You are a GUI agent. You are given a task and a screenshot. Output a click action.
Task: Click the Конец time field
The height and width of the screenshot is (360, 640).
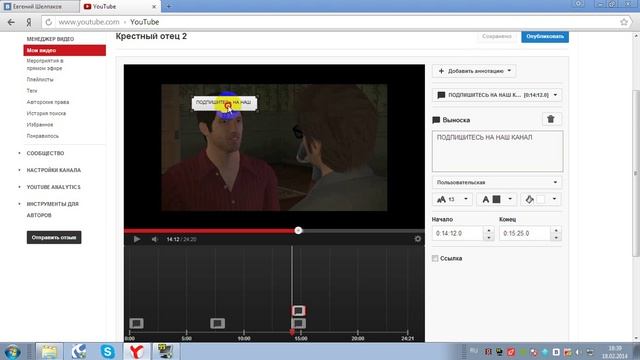(x=525, y=233)
